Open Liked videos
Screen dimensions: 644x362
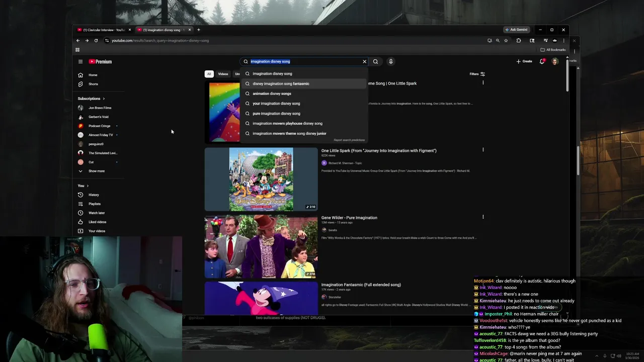tap(97, 222)
